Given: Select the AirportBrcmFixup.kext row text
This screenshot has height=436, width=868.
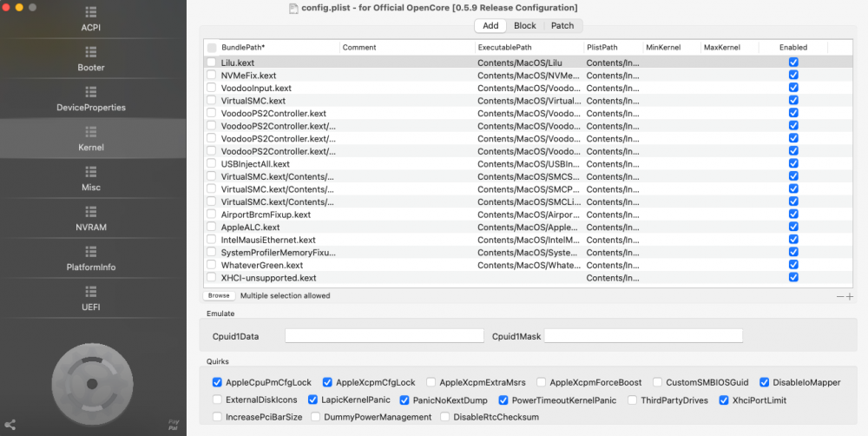Looking at the screenshot, I should click(266, 215).
